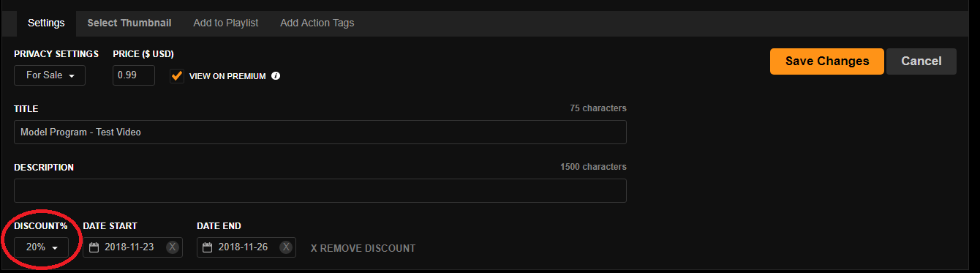Focus the Title text field
Image resolution: width=980 pixels, height=273 pixels.
320,132
